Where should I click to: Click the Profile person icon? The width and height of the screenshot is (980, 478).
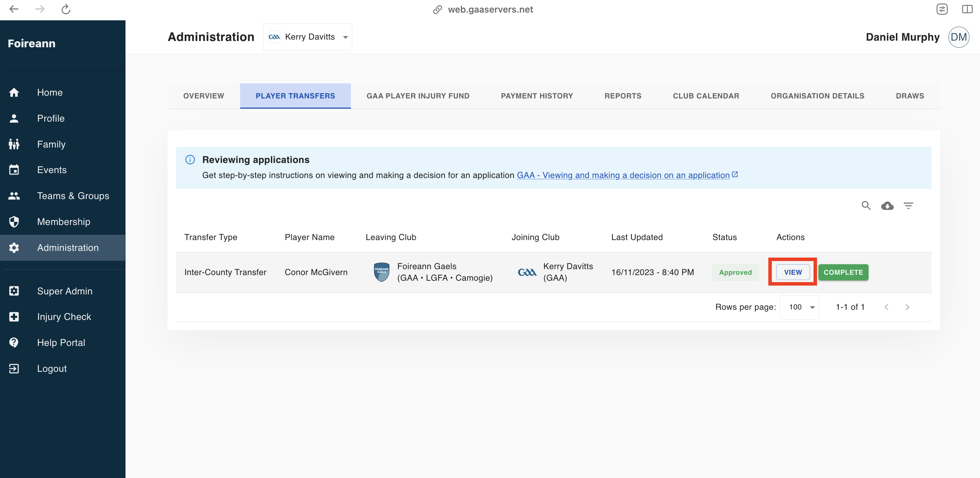click(x=14, y=118)
